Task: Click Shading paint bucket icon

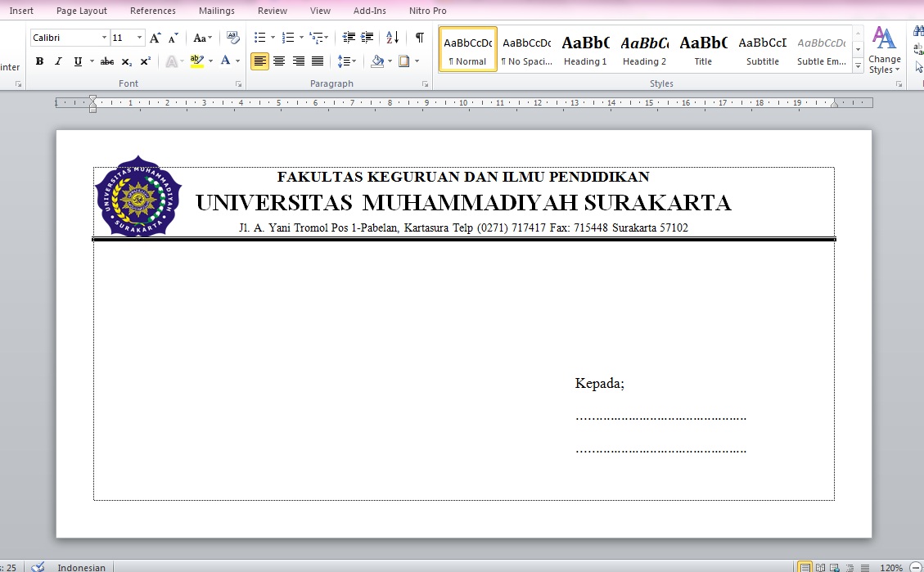Action: point(378,61)
